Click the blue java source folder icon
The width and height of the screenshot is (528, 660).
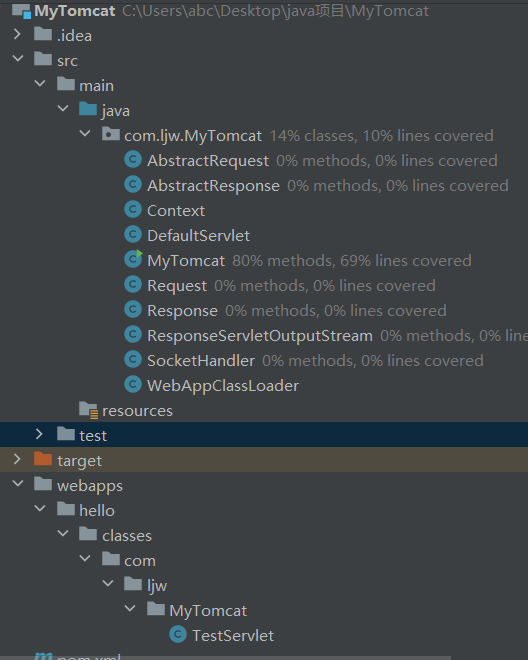pos(88,109)
